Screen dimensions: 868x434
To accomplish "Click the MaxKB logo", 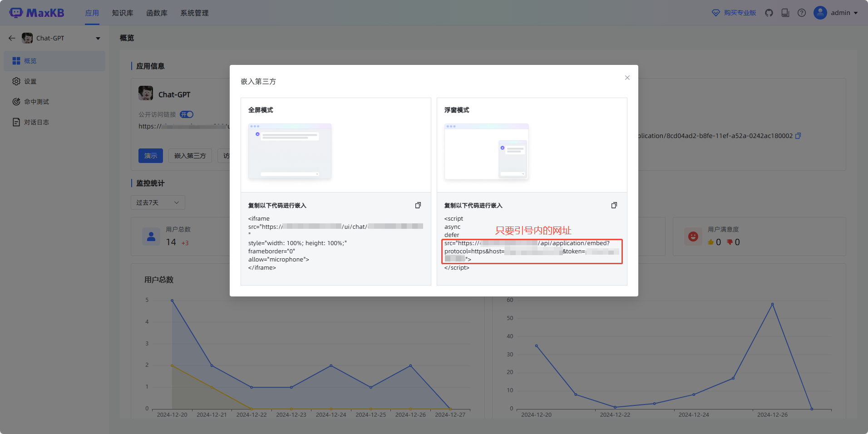I will point(37,13).
